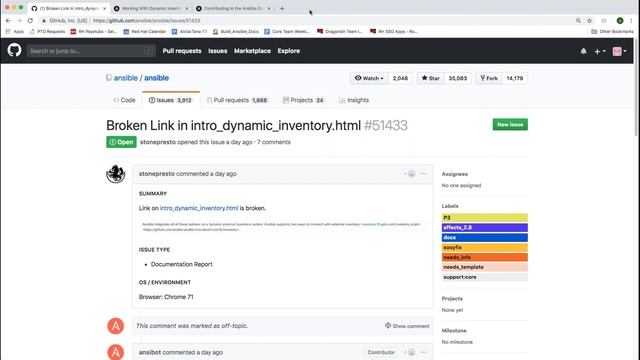Open Explore in top navigation

tap(289, 51)
